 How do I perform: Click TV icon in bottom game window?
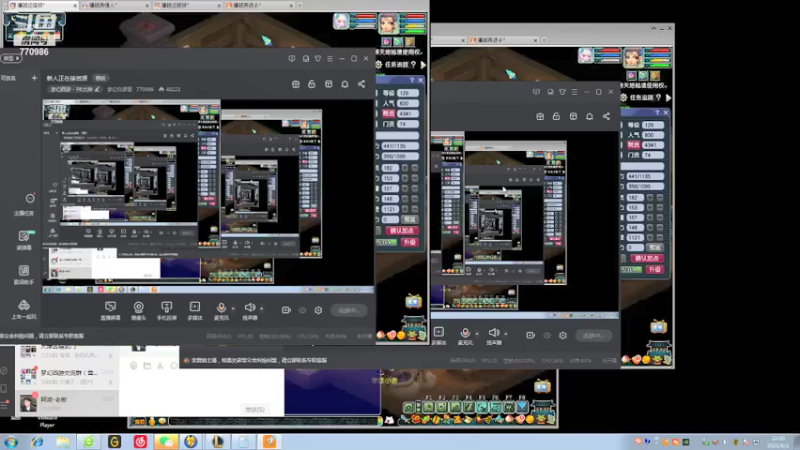(x=542, y=386)
